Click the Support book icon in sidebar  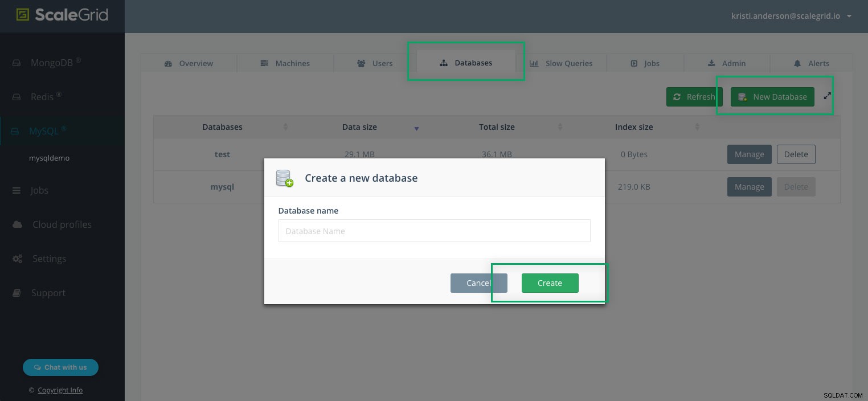pyautogui.click(x=17, y=293)
